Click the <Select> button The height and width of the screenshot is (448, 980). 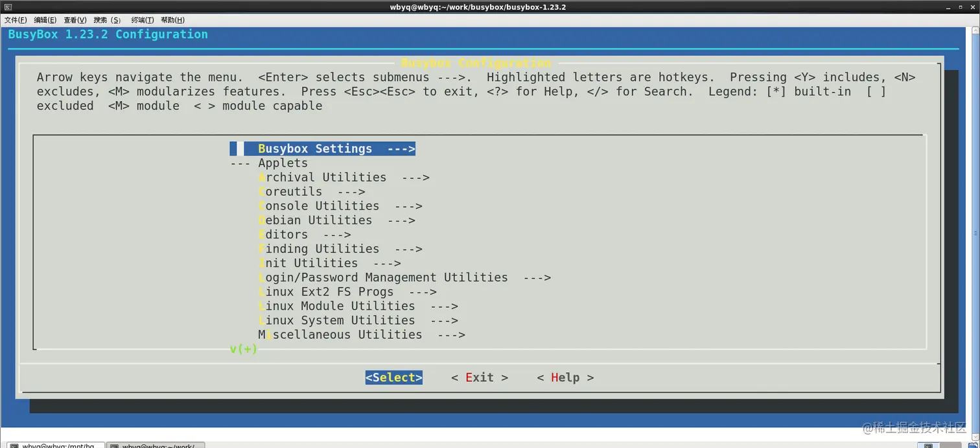[x=394, y=377]
